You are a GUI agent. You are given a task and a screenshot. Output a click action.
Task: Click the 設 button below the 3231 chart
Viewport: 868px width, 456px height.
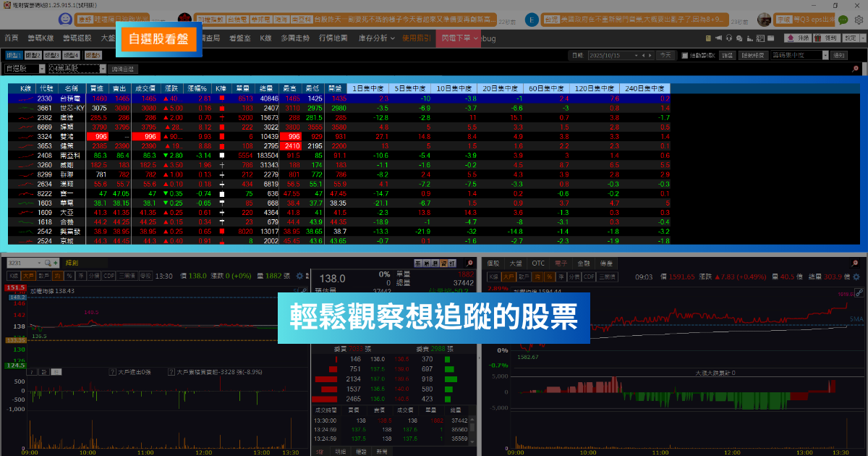pos(44,372)
